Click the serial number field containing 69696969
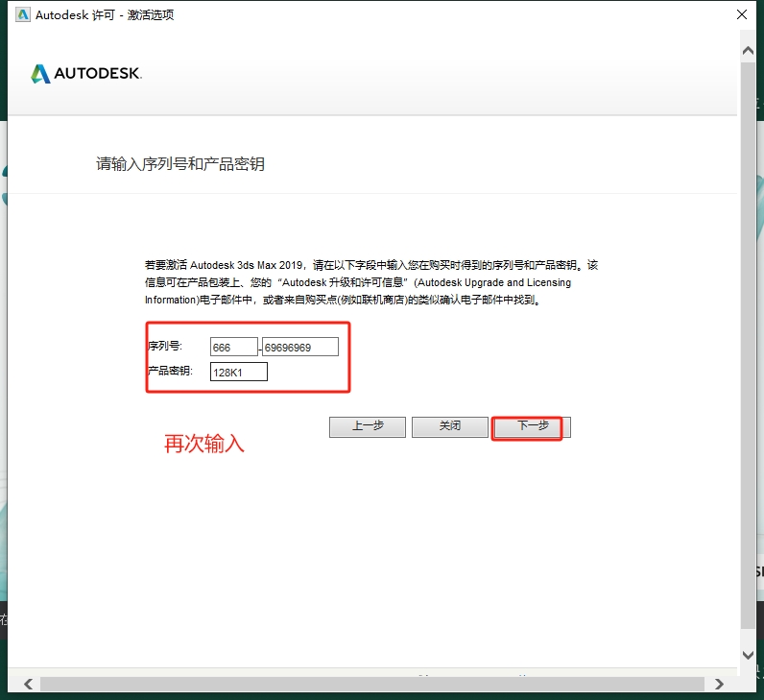 pyautogui.click(x=300, y=347)
